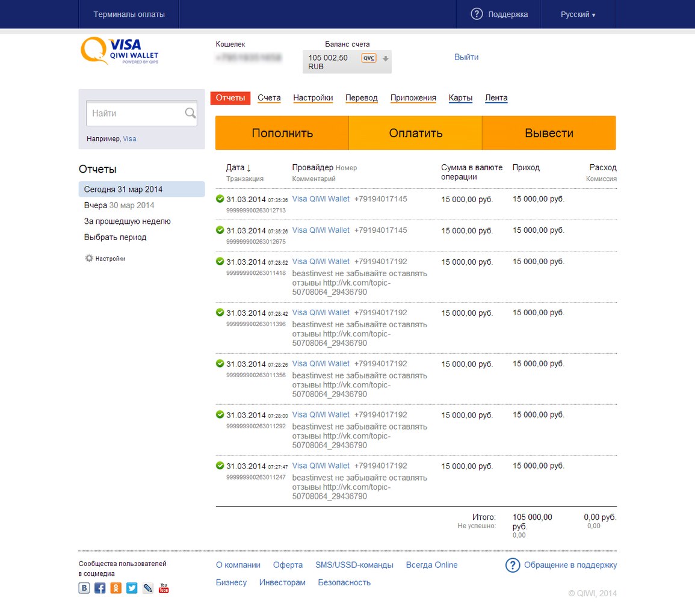Open Visa QIWI Wallet link in 07:27:47 row
The height and width of the screenshot is (616, 695).
(321, 466)
